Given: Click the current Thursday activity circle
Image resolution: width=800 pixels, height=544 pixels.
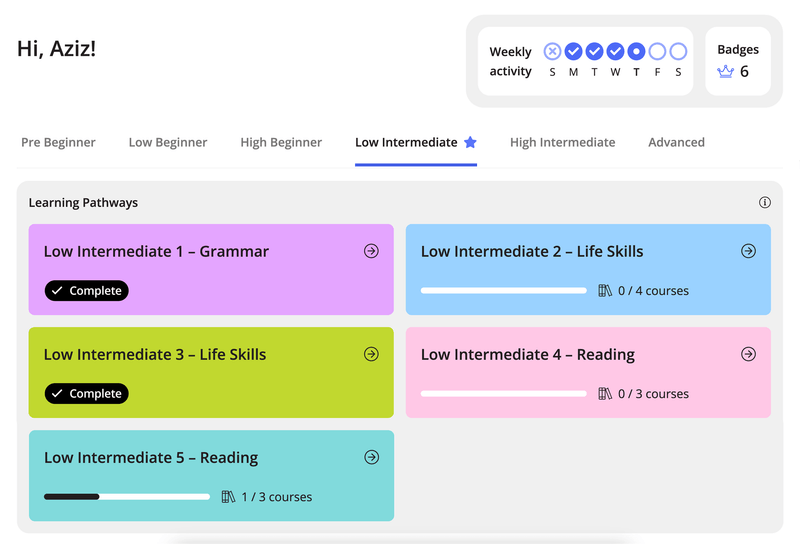Looking at the screenshot, I should point(636,52).
